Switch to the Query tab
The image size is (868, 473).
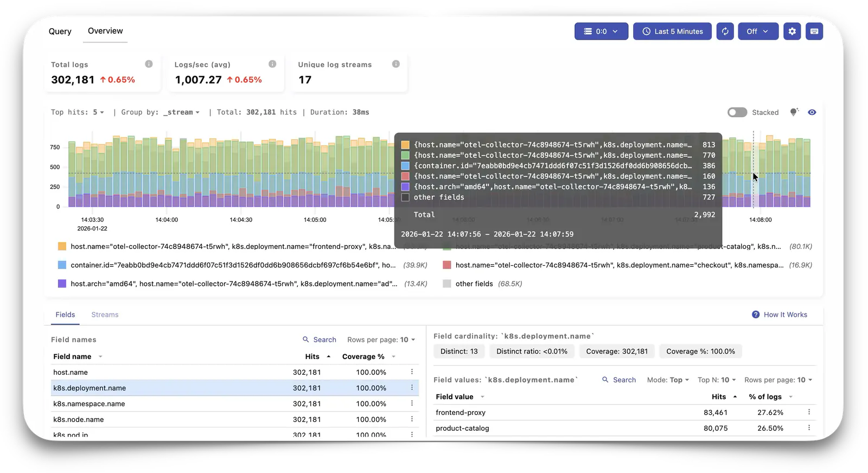pos(60,31)
